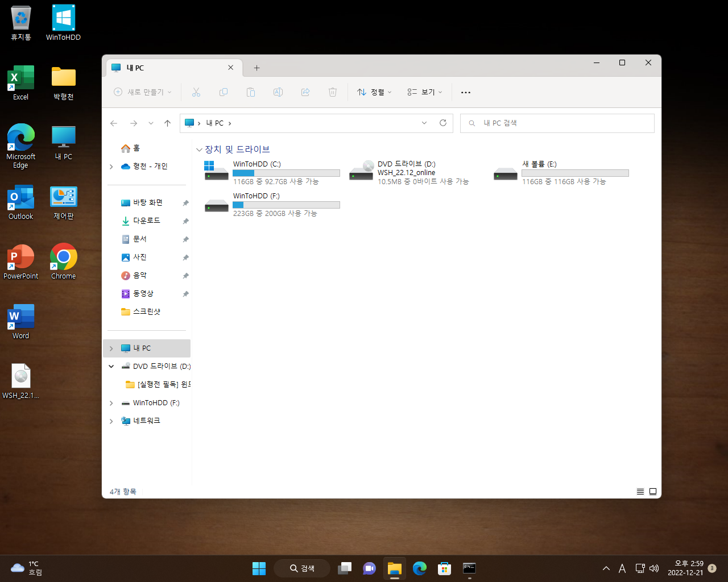Viewport: 728px width, 582px height.
Task: Open the address bar history dropdown
Action: click(x=424, y=123)
